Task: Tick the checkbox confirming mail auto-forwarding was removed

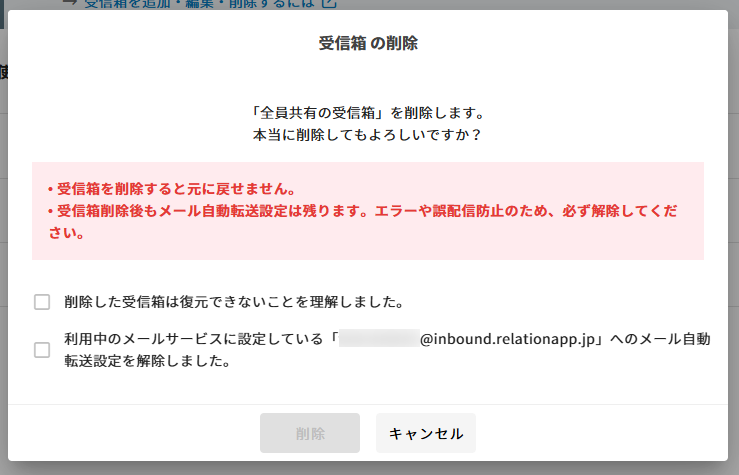Action: (x=42, y=350)
